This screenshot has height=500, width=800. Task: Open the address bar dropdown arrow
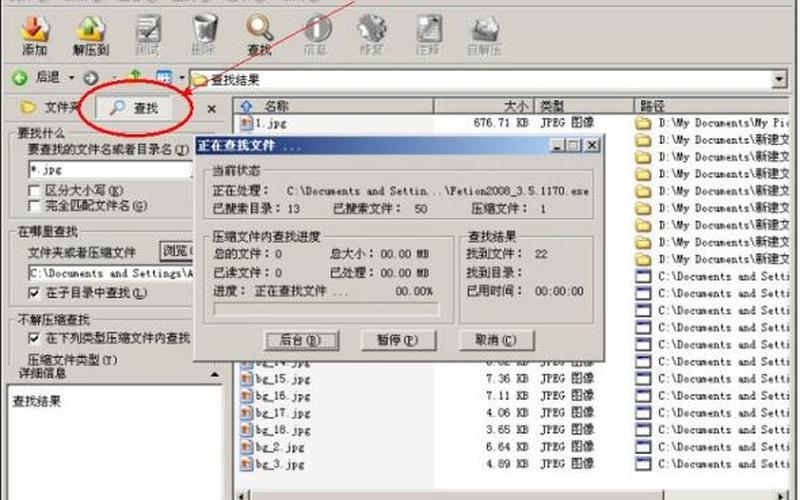pyautogui.click(x=779, y=80)
